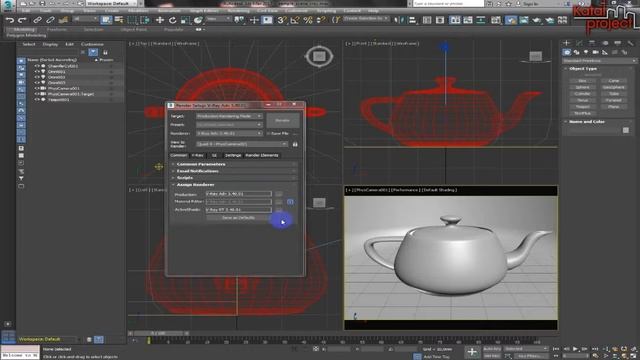Select the Cameras category in Create panel

pos(596,52)
